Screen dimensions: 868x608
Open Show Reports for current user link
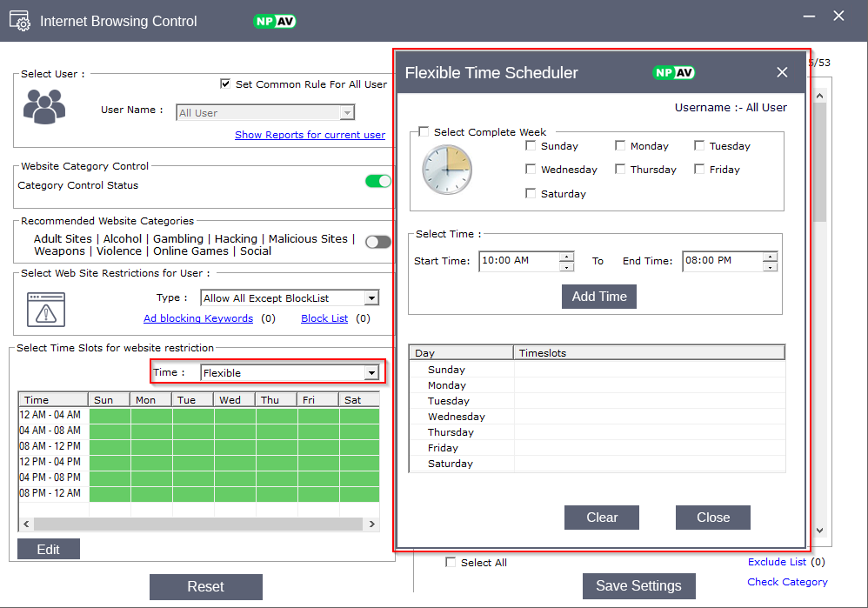[x=310, y=135]
